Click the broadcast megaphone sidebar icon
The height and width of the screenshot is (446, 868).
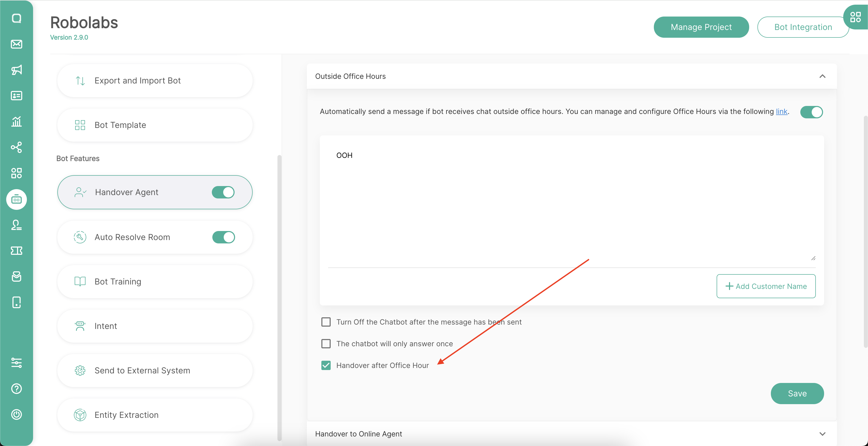(x=16, y=70)
